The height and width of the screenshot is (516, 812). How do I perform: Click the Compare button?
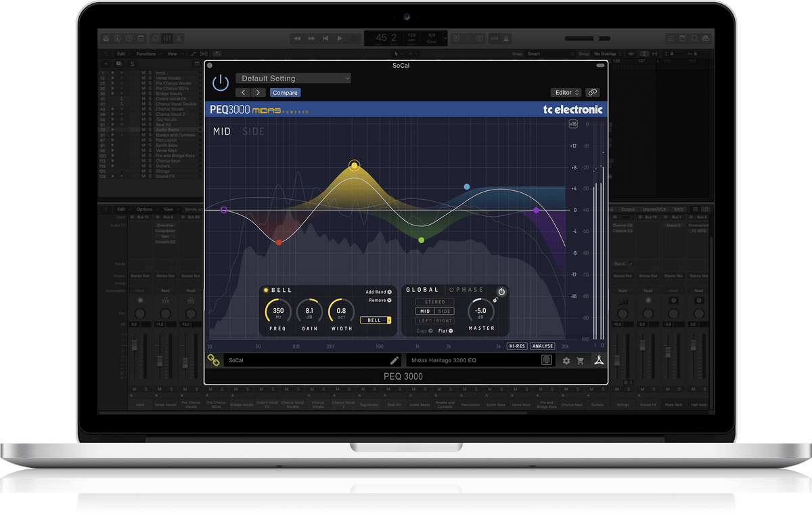[285, 93]
